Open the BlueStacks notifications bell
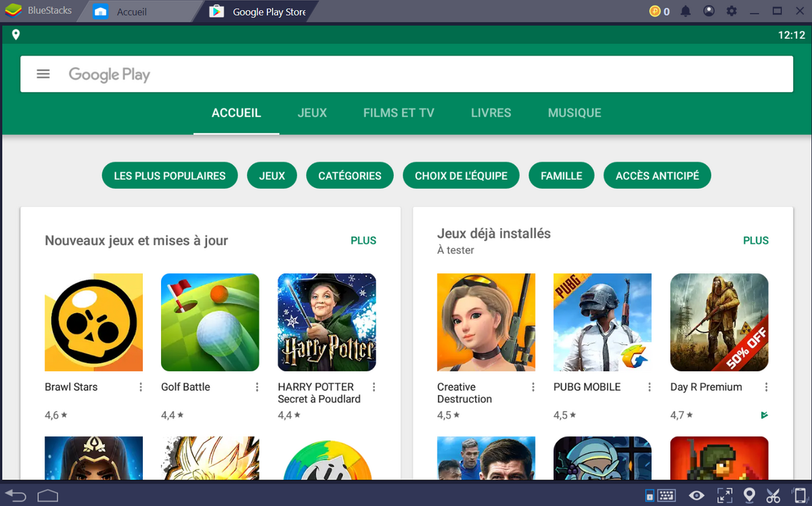 pyautogui.click(x=685, y=11)
